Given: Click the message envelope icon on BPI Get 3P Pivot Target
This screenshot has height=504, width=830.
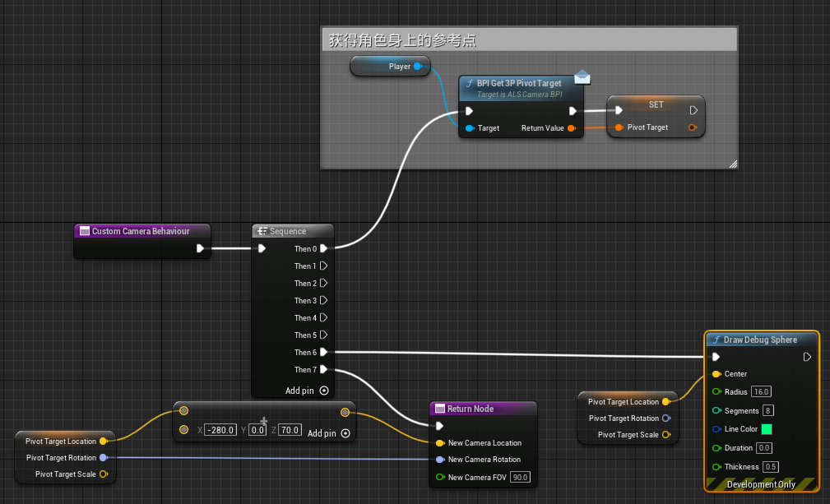Looking at the screenshot, I should (582, 77).
